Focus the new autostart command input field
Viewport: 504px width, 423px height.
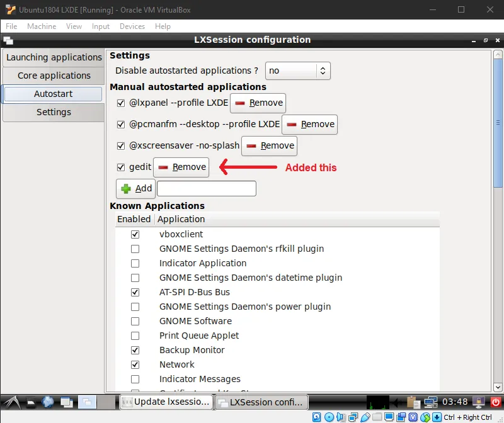207,189
